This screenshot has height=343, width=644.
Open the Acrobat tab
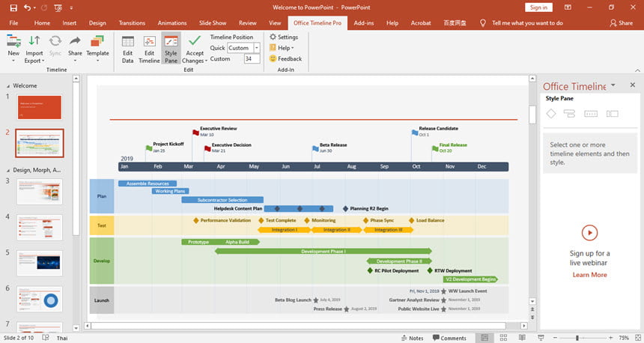coord(421,23)
